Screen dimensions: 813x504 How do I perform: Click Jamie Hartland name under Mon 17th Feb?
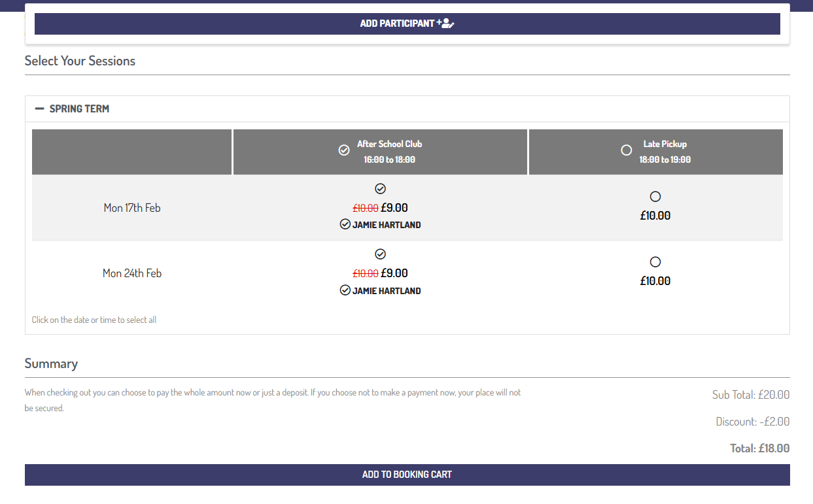[387, 225]
